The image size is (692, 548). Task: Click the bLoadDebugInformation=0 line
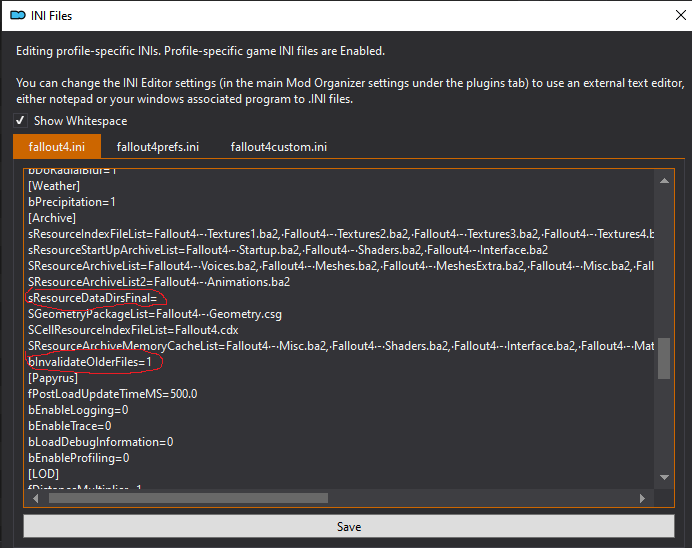(x=101, y=442)
